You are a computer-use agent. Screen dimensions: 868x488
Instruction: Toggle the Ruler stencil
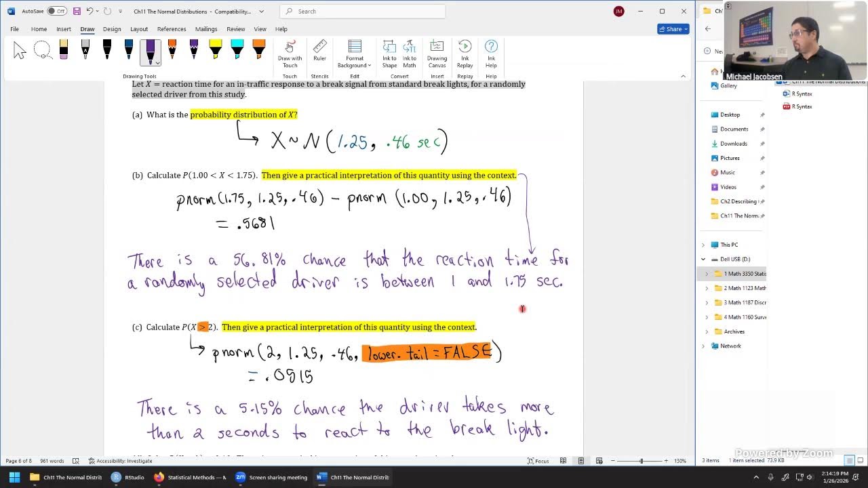click(319, 52)
